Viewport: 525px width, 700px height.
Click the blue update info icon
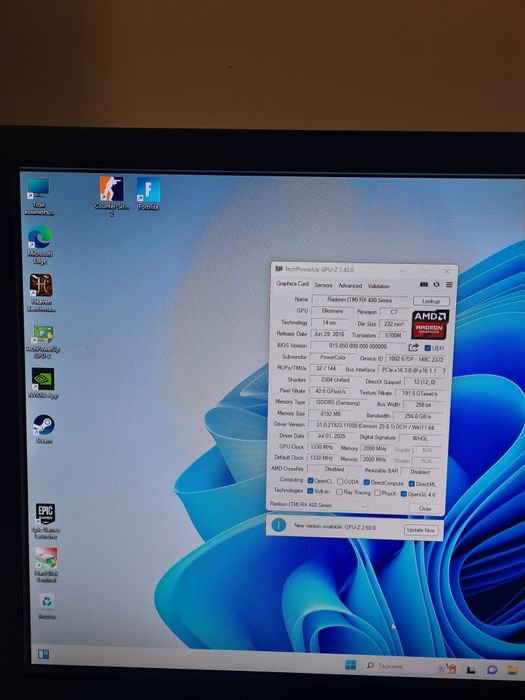[279, 525]
